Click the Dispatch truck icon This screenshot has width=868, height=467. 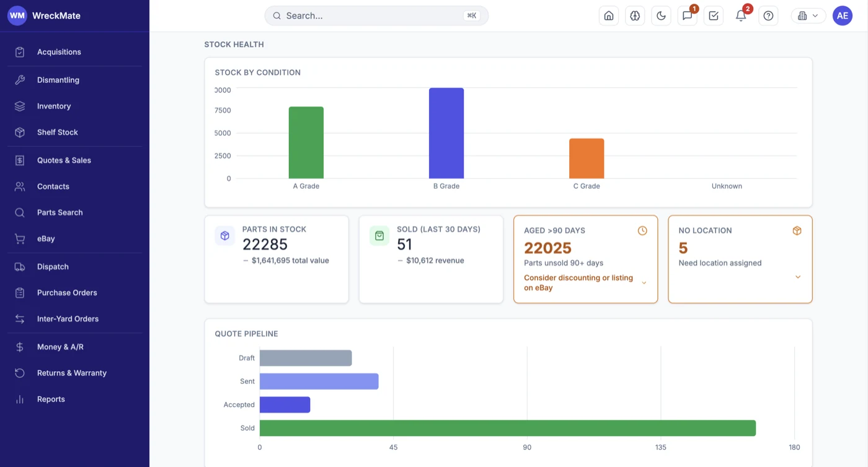pos(20,267)
